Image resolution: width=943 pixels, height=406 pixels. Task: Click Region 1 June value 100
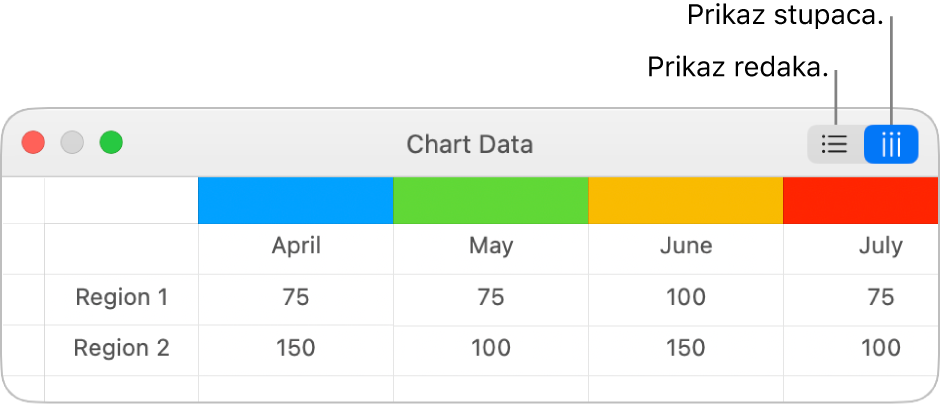(x=686, y=297)
